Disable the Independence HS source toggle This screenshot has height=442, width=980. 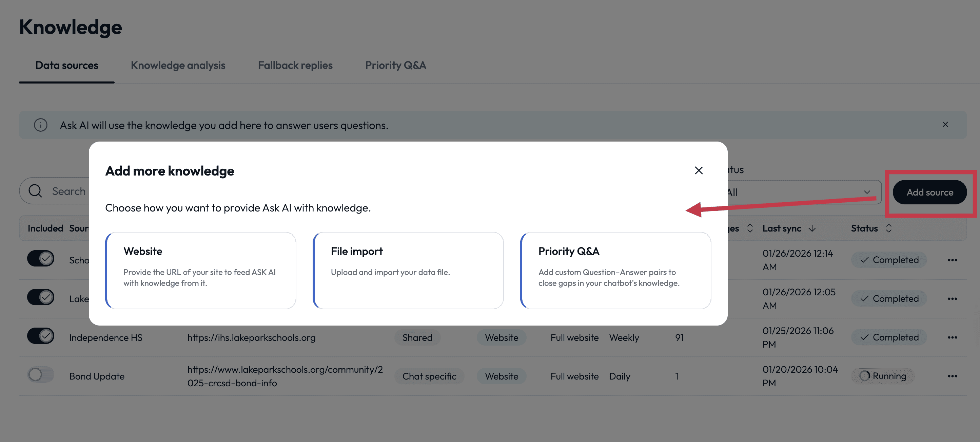tap(41, 336)
